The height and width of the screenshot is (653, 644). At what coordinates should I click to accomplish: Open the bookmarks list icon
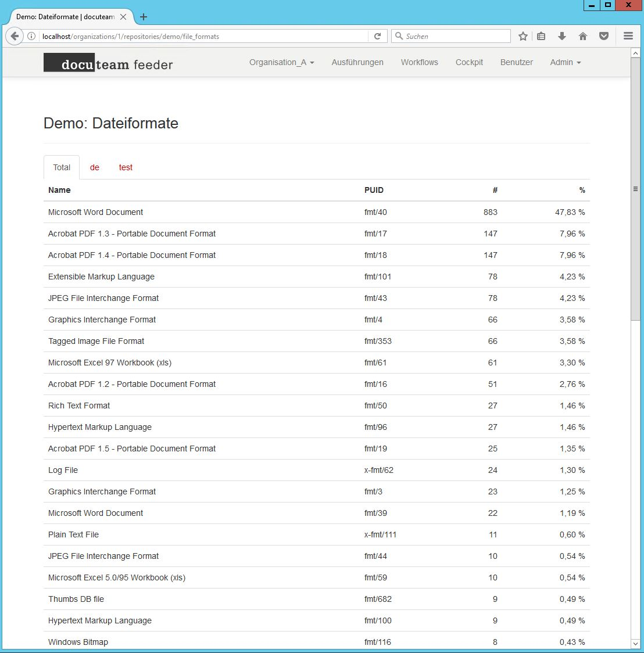click(x=541, y=36)
